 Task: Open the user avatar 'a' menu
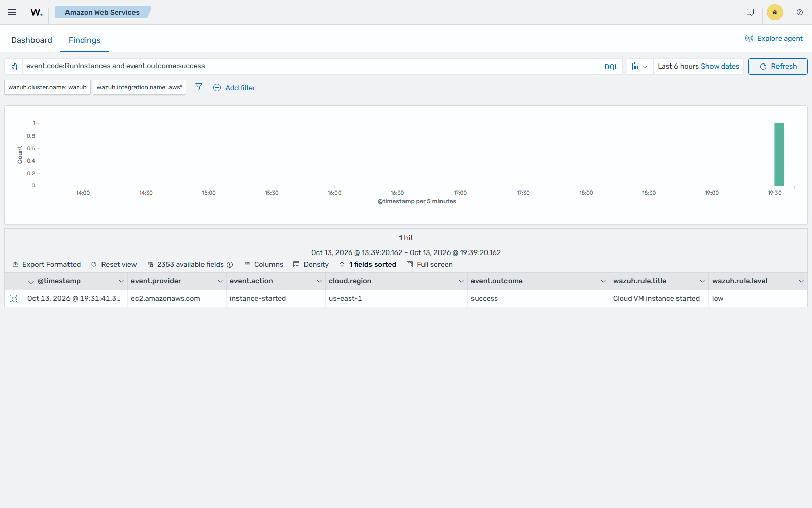[775, 12]
